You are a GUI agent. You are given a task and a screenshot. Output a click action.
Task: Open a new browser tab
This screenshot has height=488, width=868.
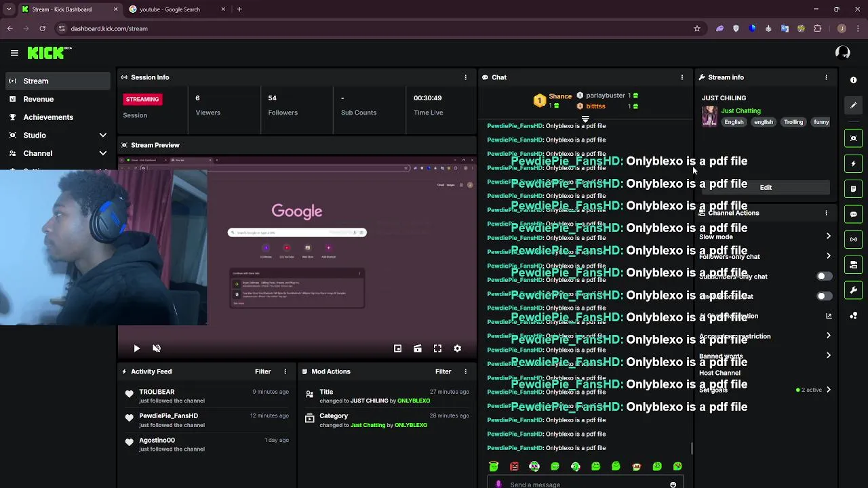coord(239,9)
